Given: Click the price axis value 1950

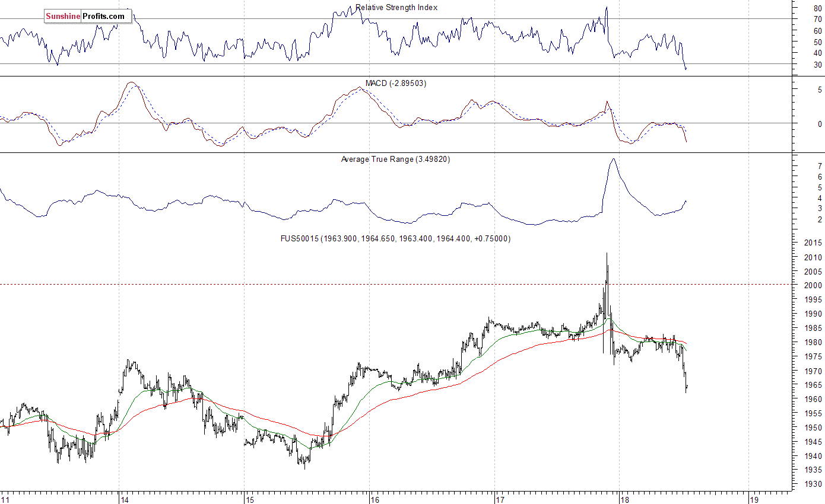Looking at the screenshot, I should [x=814, y=428].
